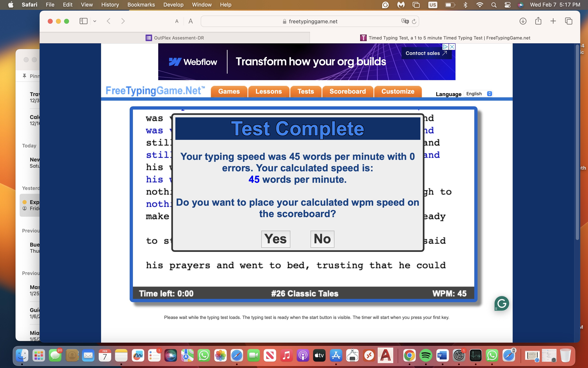Click the "#26 Classic Tales" status text
Screen dimensions: 588x368
click(305, 294)
